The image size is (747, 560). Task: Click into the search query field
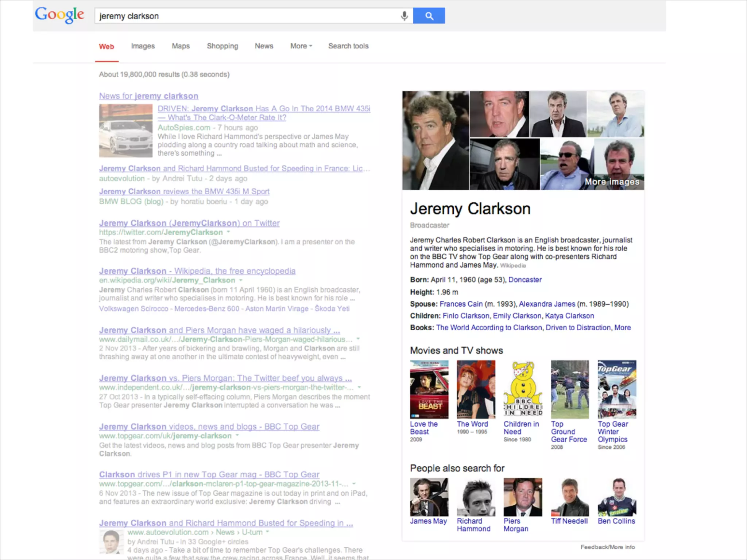tap(248, 16)
